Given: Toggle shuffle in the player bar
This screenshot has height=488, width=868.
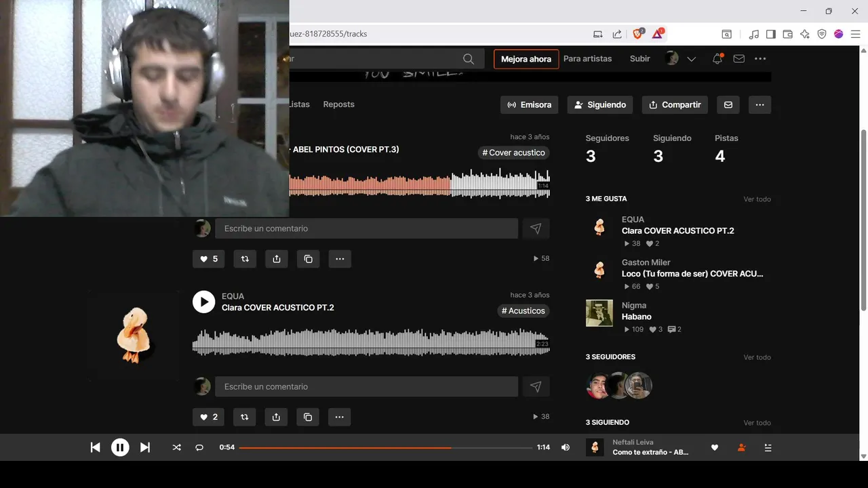Looking at the screenshot, I should coord(176,447).
